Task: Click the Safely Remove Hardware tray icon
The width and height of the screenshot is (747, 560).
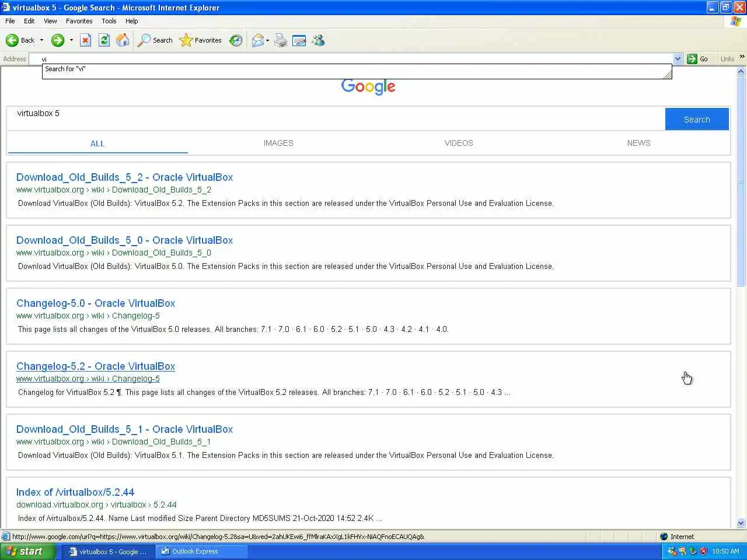Action: coord(693,551)
